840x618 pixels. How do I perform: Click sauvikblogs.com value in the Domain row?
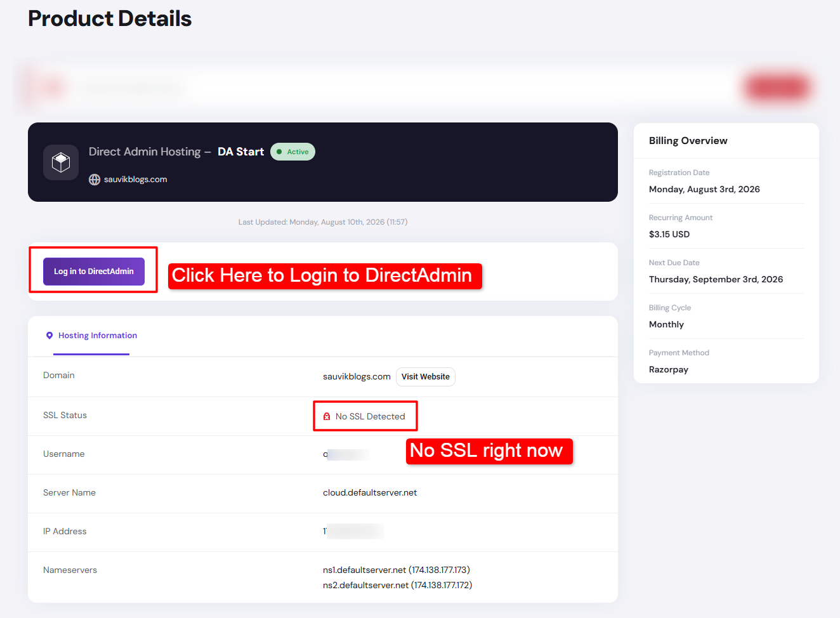pyautogui.click(x=357, y=377)
